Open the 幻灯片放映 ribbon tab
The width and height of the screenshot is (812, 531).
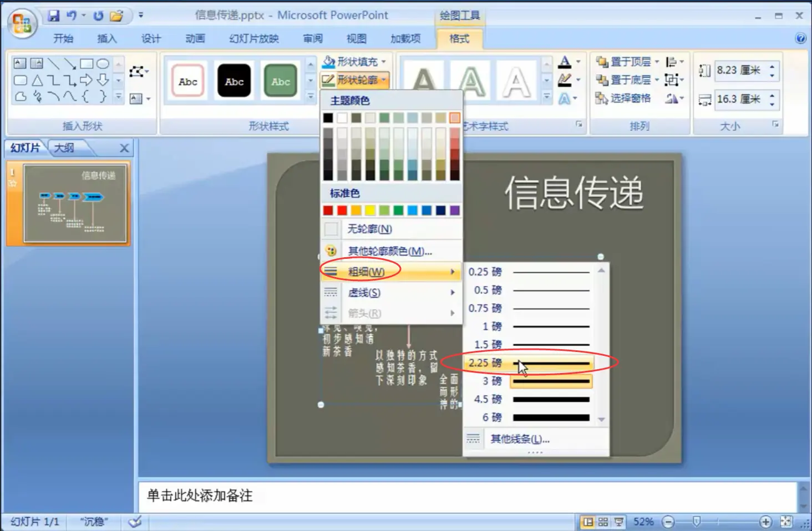point(254,38)
